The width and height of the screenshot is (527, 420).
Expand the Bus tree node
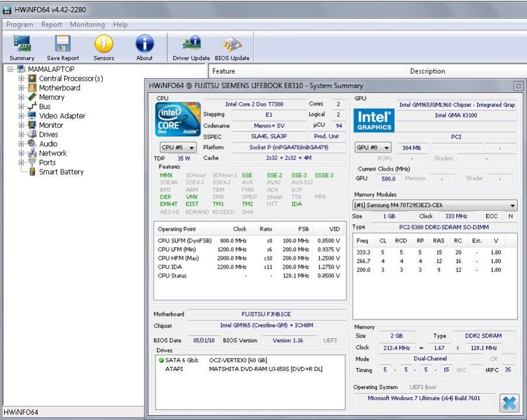pyautogui.click(x=21, y=106)
